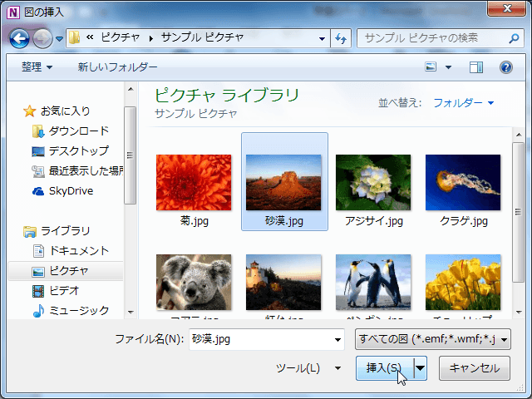Open the ツール(L) dropdown
The height and width of the screenshot is (399, 532).
click(x=308, y=368)
